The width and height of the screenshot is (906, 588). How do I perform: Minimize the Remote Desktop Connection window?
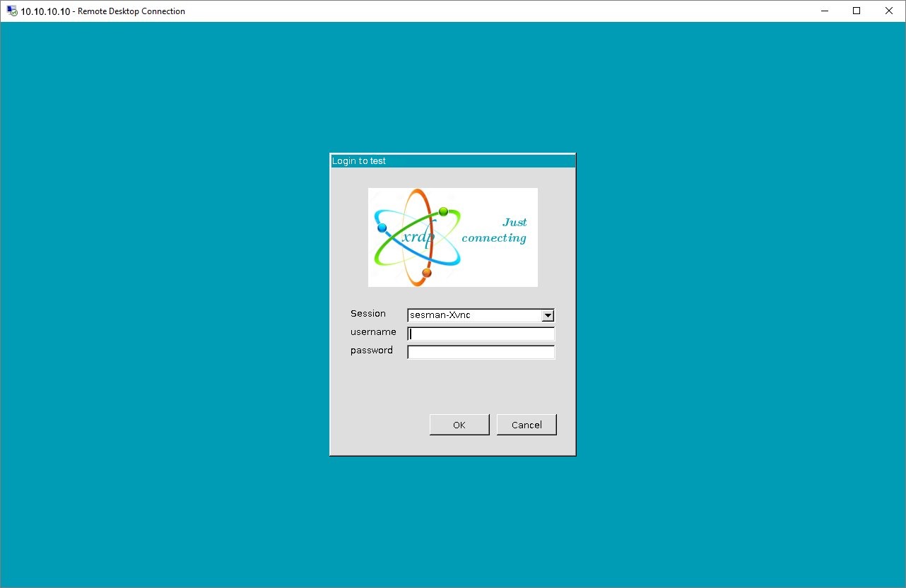point(825,11)
